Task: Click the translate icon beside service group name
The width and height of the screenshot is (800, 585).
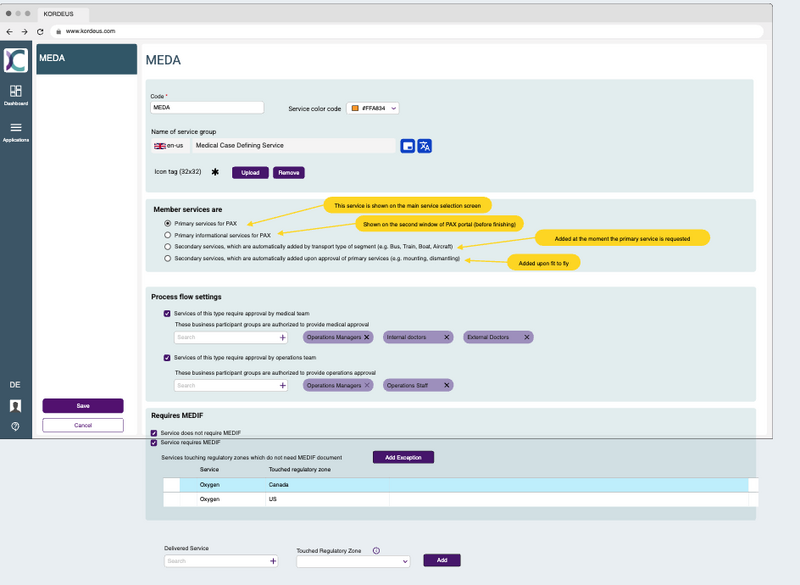Action: (x=425, y=146)
